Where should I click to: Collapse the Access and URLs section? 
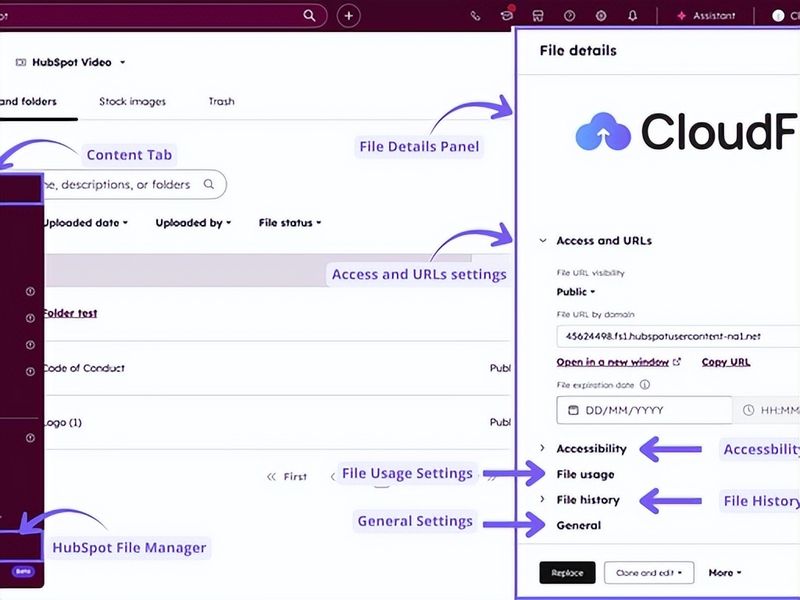[x=543, y=241]
